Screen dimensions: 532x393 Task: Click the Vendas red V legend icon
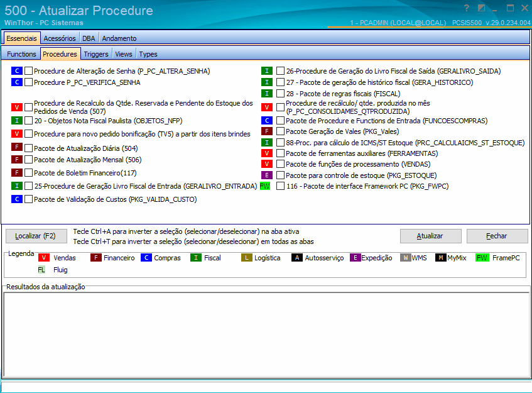tap(44, 258)
